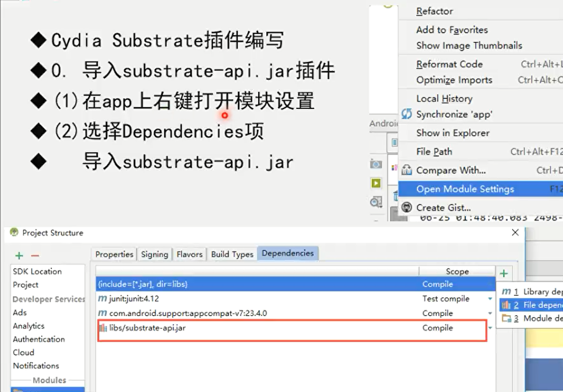563x392 pixels.
Task: Click the green plus add-module icon
Action: [x=19, y=256]
